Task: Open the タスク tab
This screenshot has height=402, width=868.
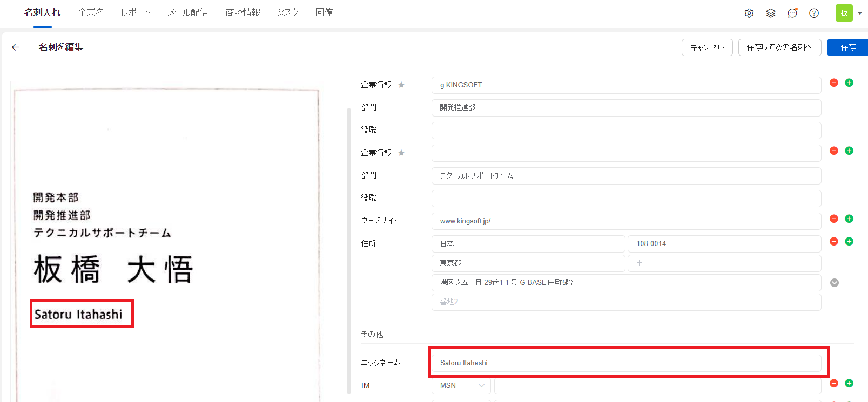Action: click(x=288, y=12)
